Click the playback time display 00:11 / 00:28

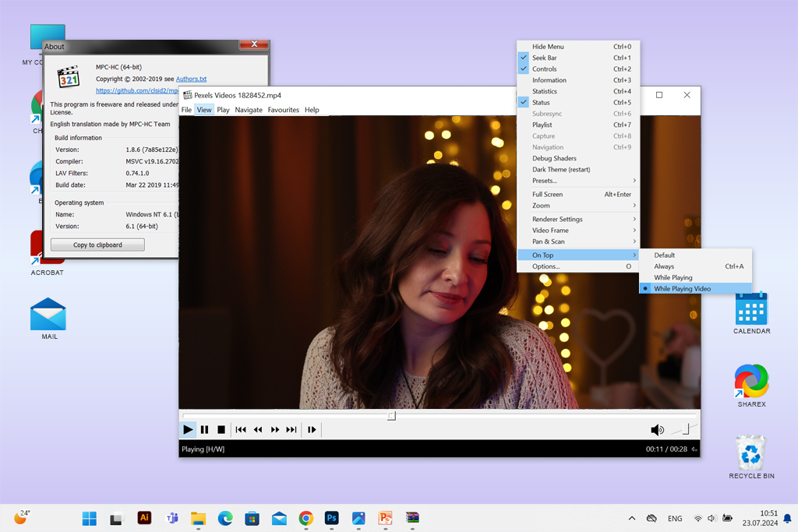[x=666, y=449]
